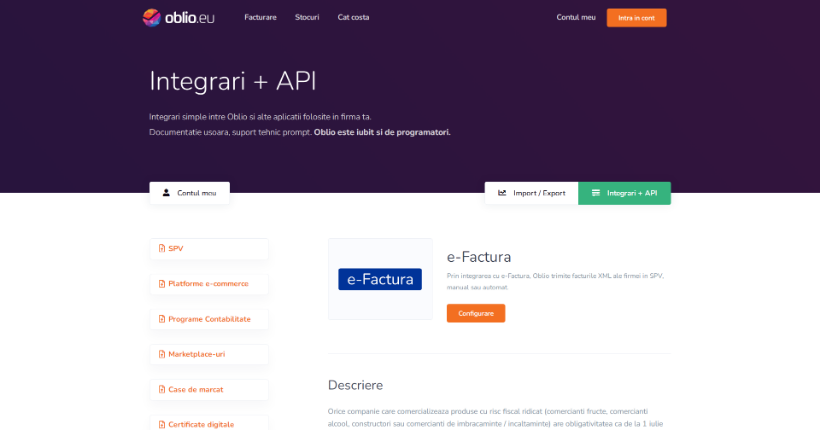Viewport: 820px width, 430px height.
Task: Click the icon beside Certificate digitale
Action: coord(162,424)
